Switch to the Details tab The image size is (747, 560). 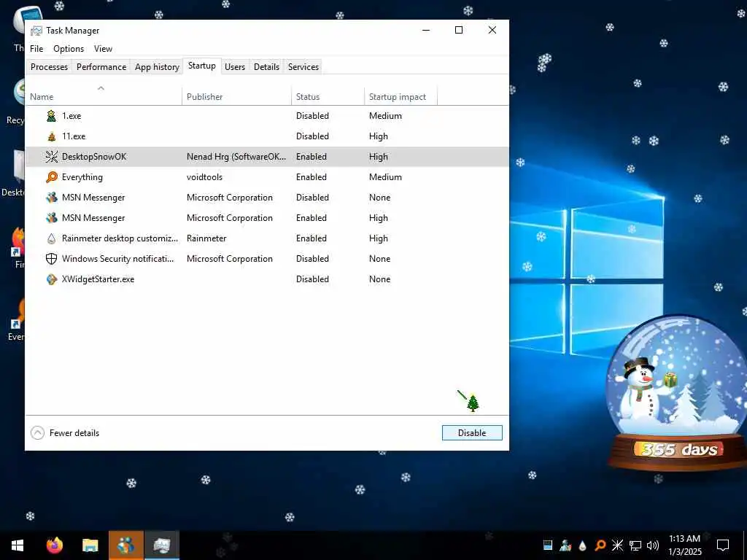pos(266,66)
